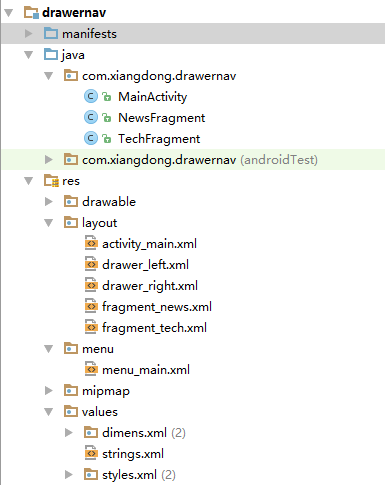
Task: Collapse com.xiangdong.drawernav main package arrow
Action: (49, 76)
